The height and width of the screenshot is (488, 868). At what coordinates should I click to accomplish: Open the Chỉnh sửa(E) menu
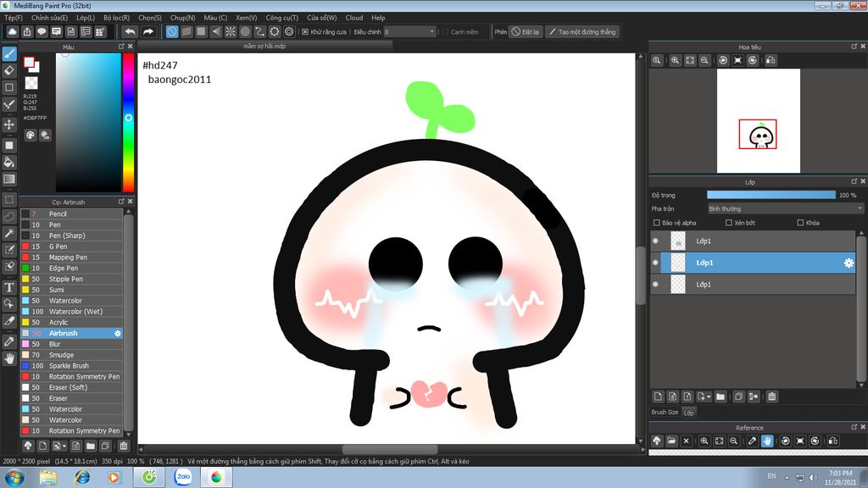(49, 18)
